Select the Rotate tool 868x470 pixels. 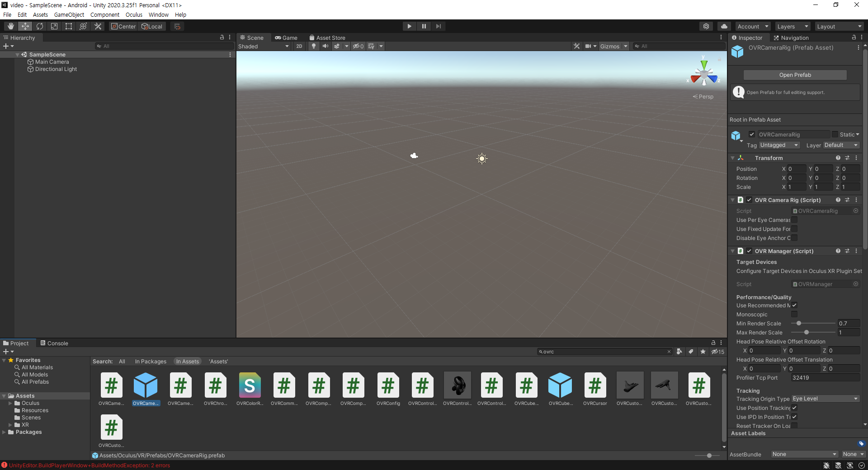(x=40, y=26)
